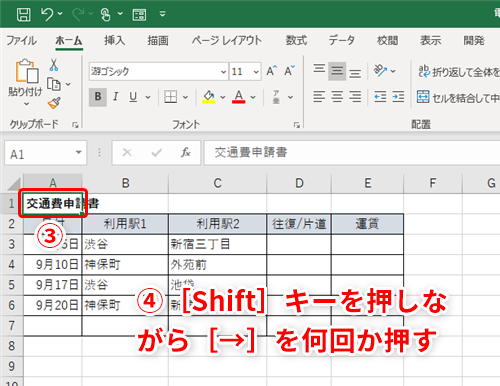Open the fill color dropdown arrow

point(223,97)
